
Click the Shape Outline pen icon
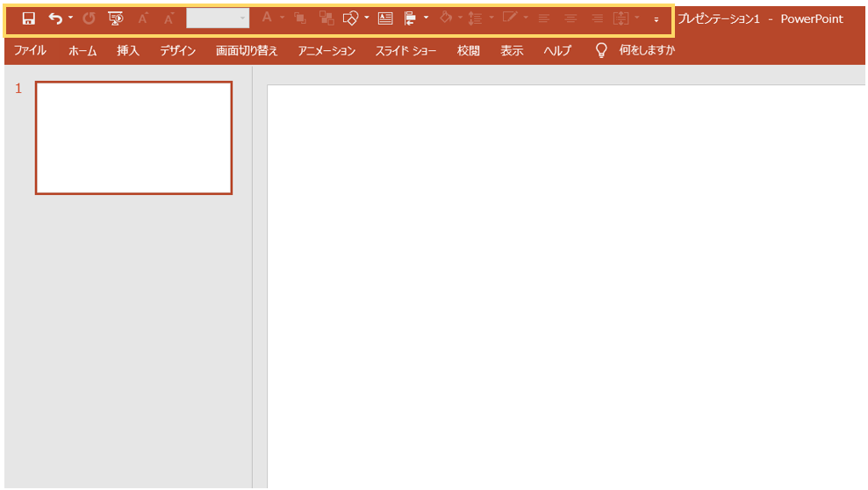click(509, 18)
